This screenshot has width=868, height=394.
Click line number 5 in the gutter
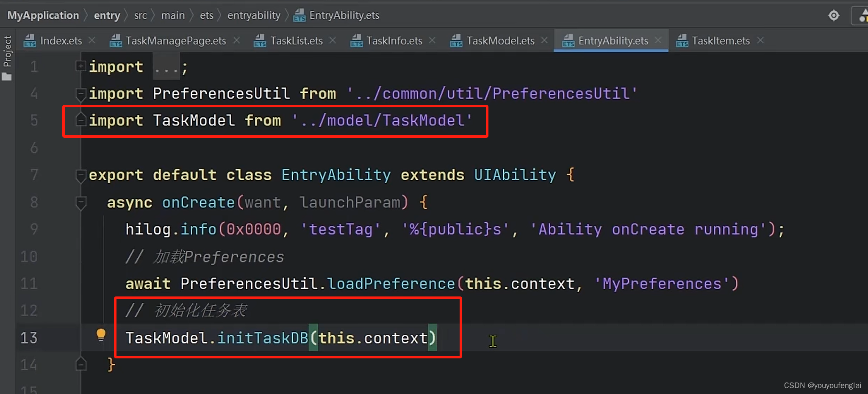pyautogui.click(x=34, y=121)
